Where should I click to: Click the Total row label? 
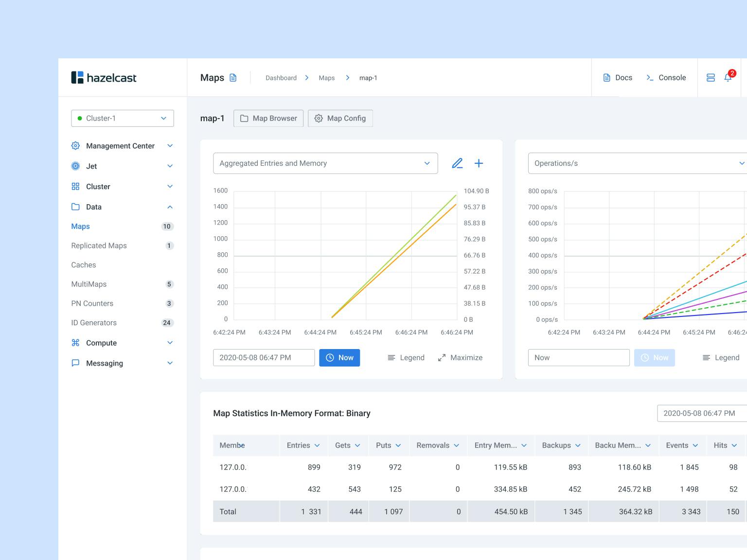coord(228,511)
